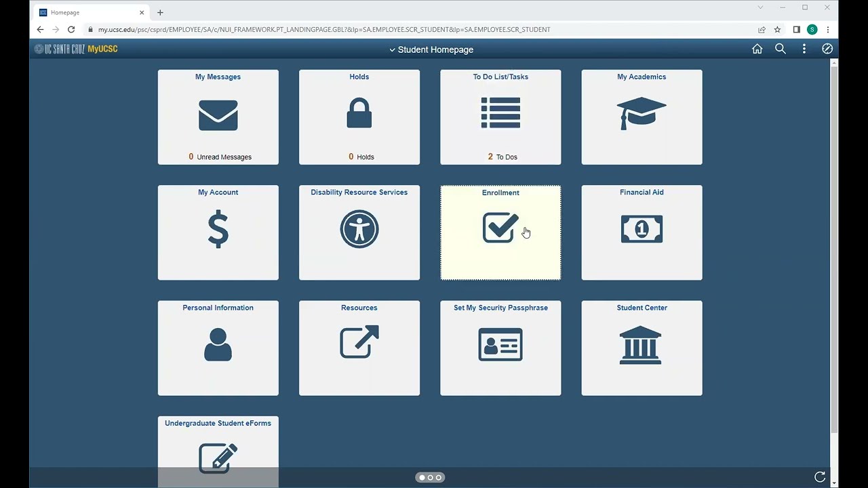Reload the page in browser
Viewport: 868px width, 488px height.
point(71,29)
